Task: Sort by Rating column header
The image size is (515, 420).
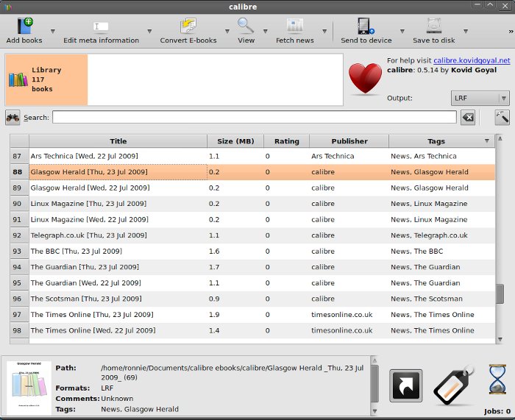Action: point(287,141)
